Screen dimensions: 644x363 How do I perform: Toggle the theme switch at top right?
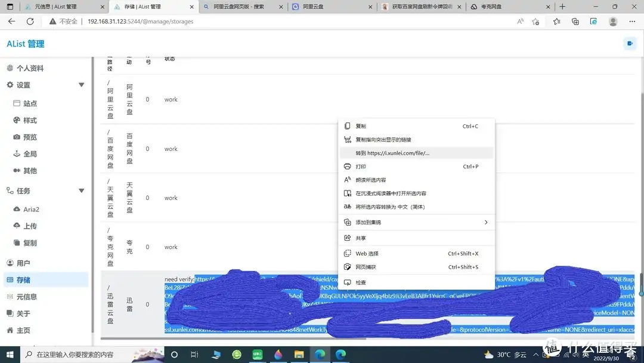pos(630,43)
